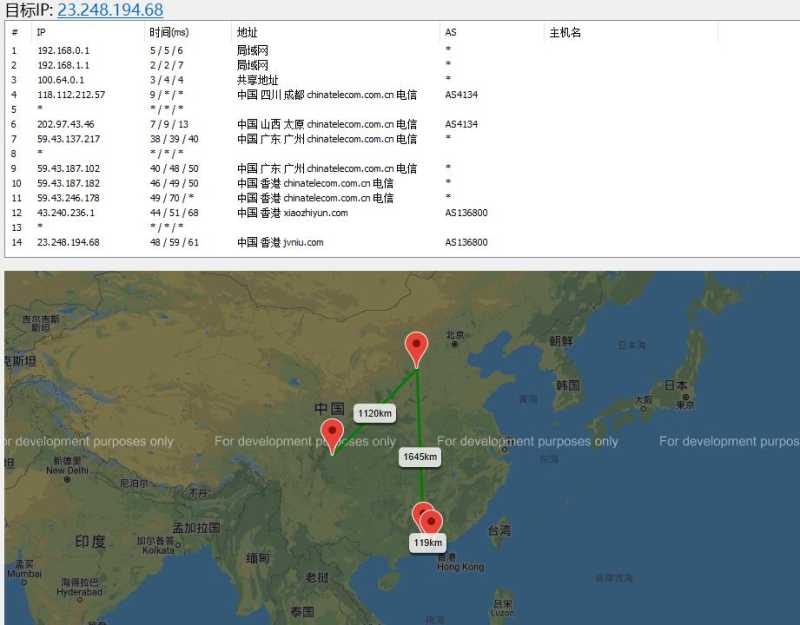The height and width of the screenshot is (625, 800).
Task: Select IP cell 59.43.137.217
Action: point(68,139)
